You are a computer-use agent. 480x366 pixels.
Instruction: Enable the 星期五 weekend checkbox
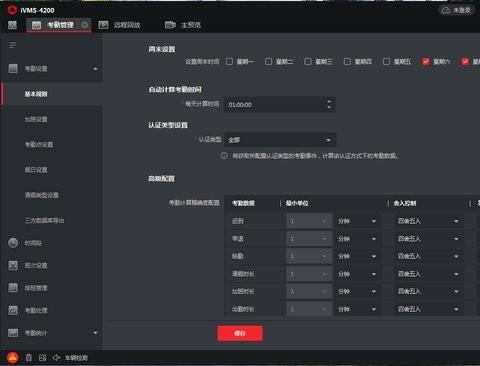click(x=387, y=61)
